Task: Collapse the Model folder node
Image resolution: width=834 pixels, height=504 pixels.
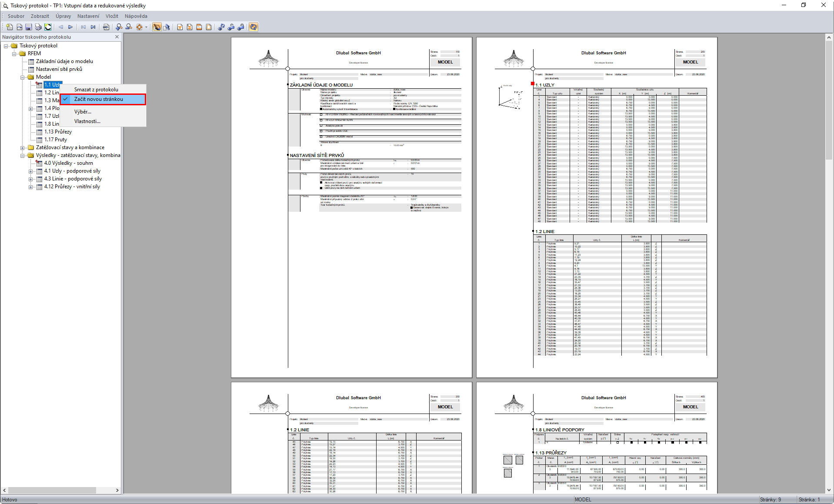Action: pyautogui.click(x=22, y=77)
